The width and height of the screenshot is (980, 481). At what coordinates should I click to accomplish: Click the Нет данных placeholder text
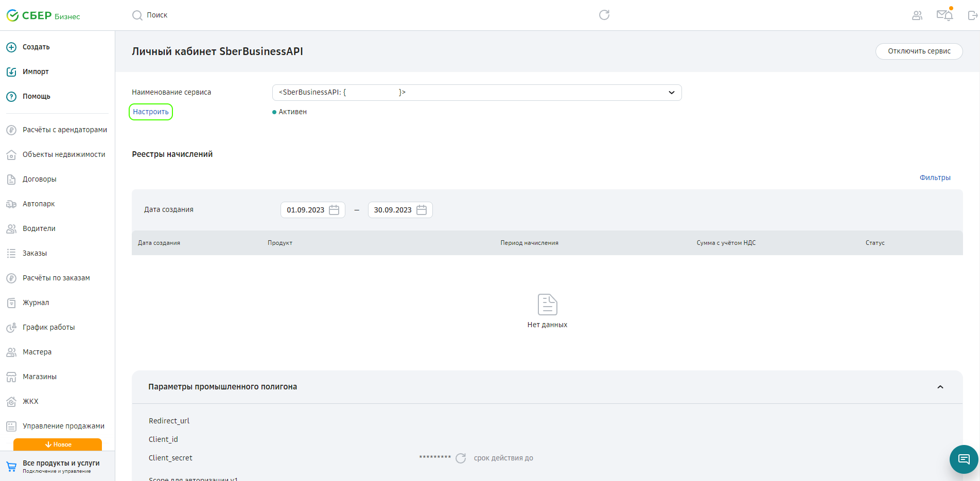pos(547,325)
